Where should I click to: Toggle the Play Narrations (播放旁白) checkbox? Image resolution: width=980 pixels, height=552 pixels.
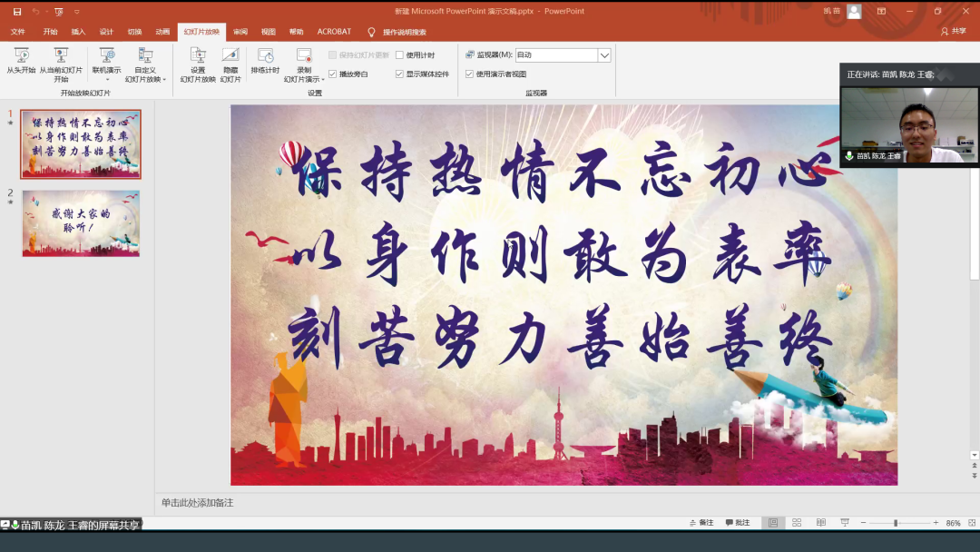pos(333,74)
